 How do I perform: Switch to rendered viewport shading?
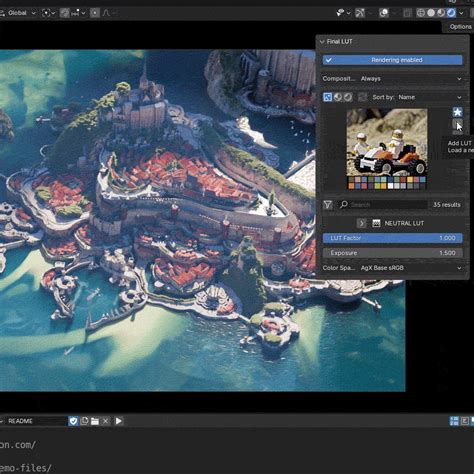[x=451, y=13]
